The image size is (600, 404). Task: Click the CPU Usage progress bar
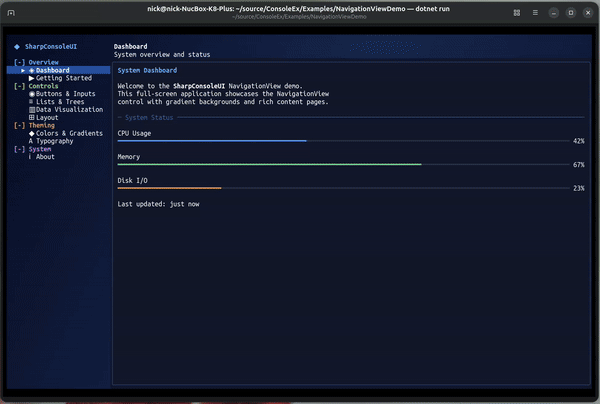[343, 141]
